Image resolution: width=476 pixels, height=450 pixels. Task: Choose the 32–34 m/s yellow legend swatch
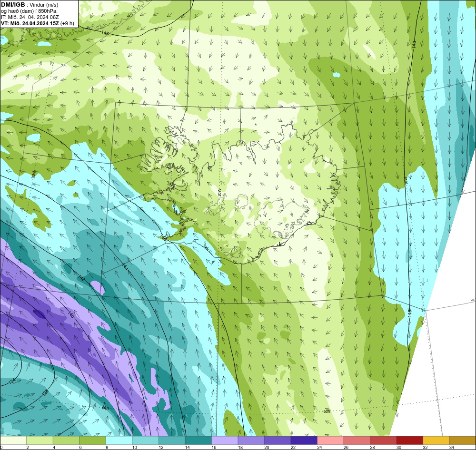click(x=436, y=440)
